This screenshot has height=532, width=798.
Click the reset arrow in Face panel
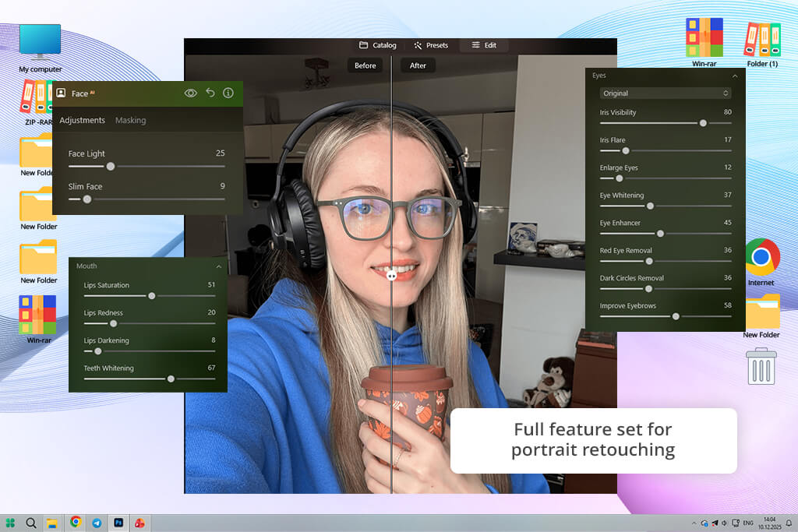pos(210,93)
